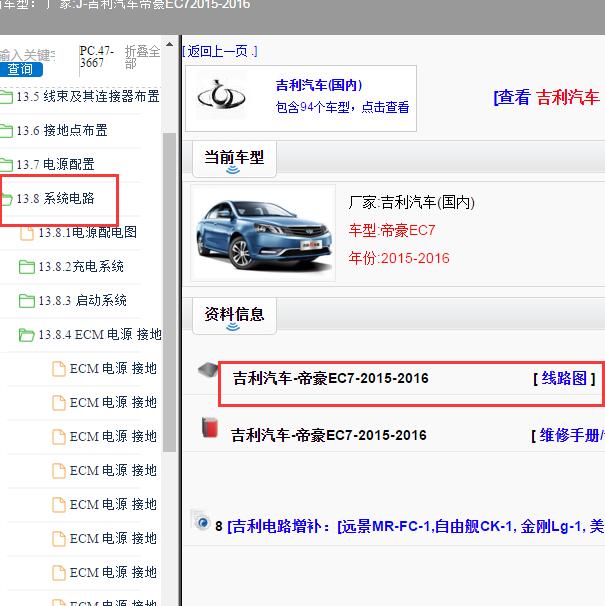Viewport: 605px width, 606px height.
Task: Click the blue disc icon before 吉利电路增补
Action: tap(200, 521)
